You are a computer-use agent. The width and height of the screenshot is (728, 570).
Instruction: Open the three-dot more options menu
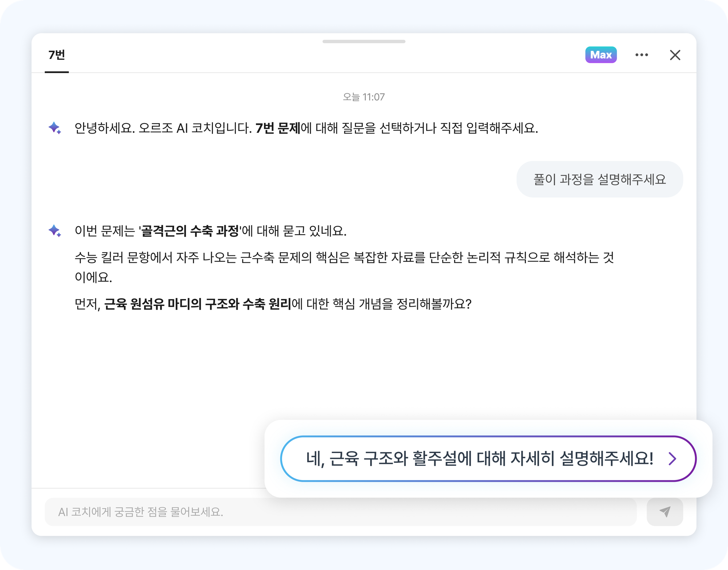(x=641, y=55)
